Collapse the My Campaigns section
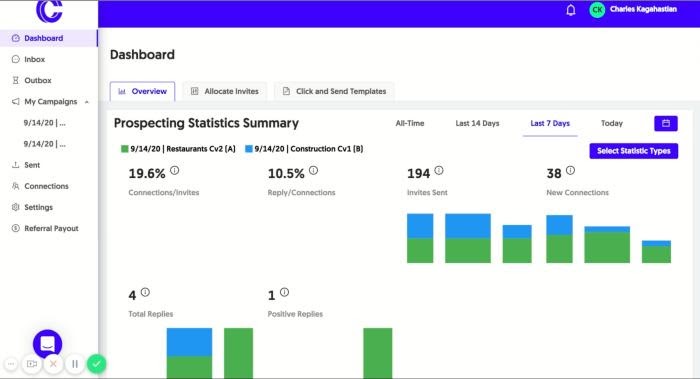Screen dimensions: 700x379 [x=87, y=102]
